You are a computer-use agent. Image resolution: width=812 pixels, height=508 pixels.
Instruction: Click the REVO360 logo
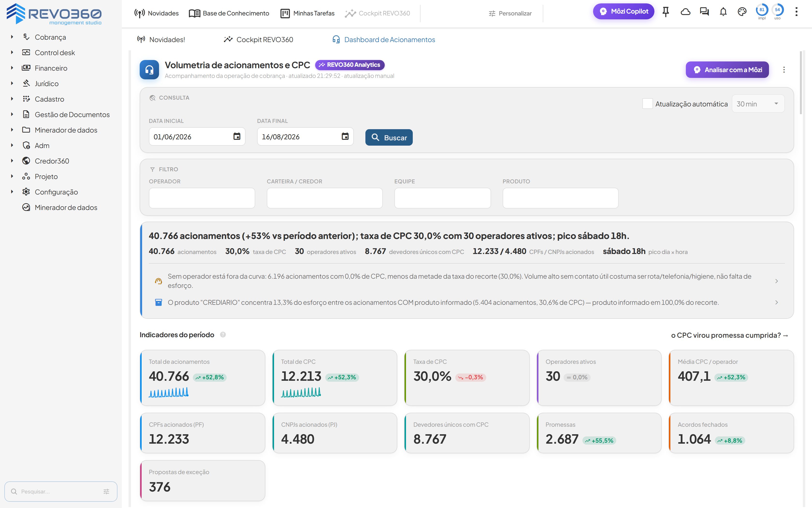tap(54, 14)
